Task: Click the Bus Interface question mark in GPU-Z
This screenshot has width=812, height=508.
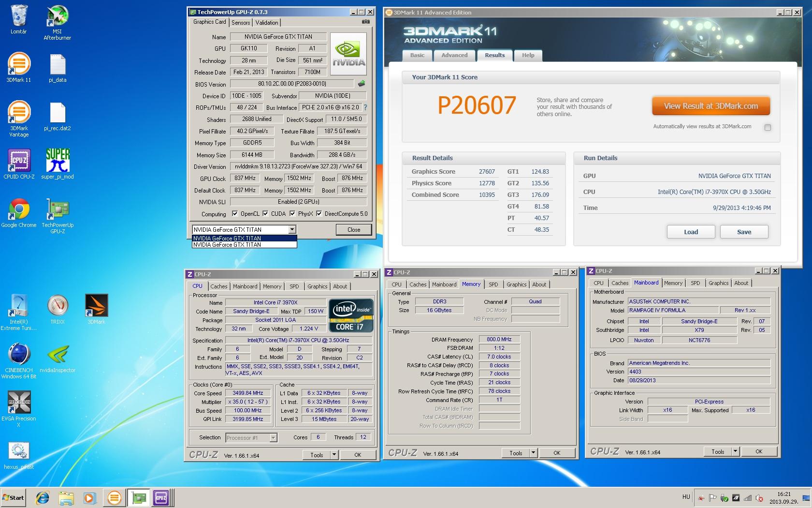Action: pos(365,107)
